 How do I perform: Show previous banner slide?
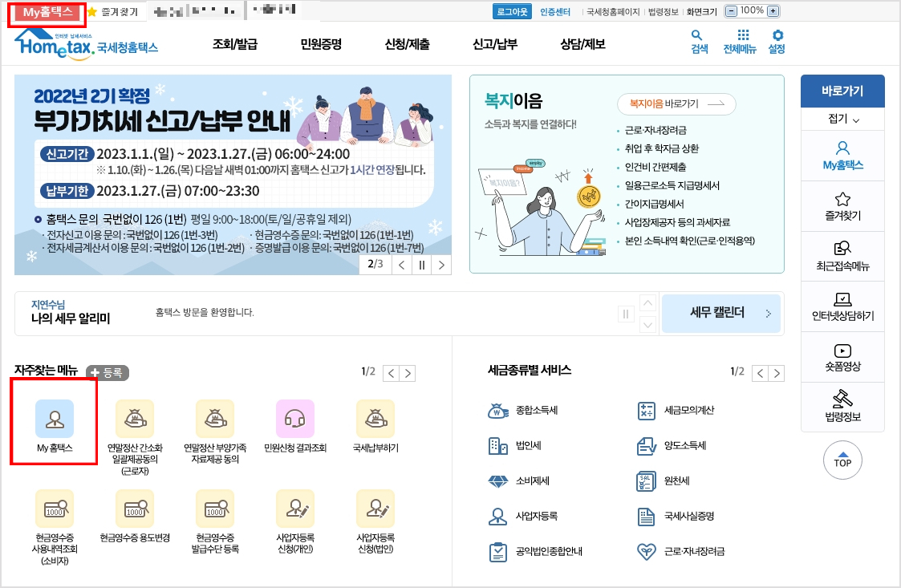point(402,265)
